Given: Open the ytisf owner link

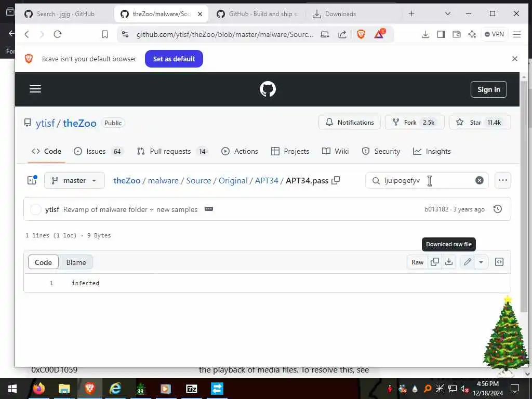Looking at the screenshot, I should 45,123.
